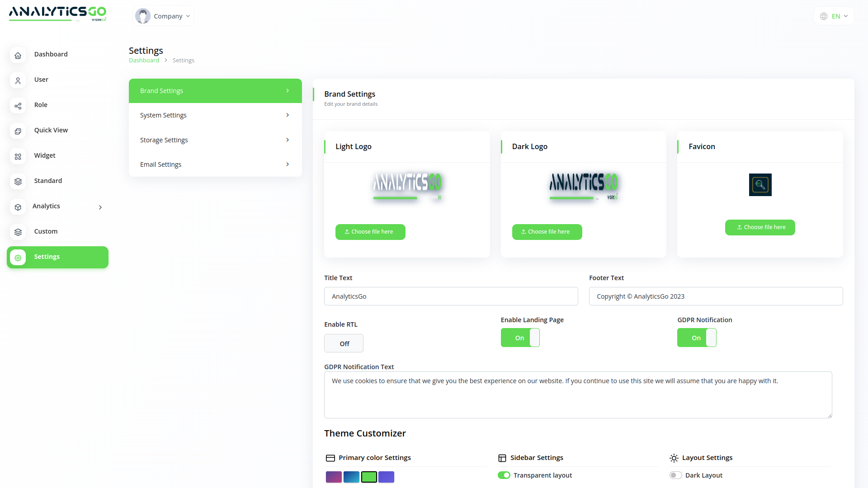The image size is (868, 488).
Task: Open the Company account dropdown
Action: coord(163,16)
